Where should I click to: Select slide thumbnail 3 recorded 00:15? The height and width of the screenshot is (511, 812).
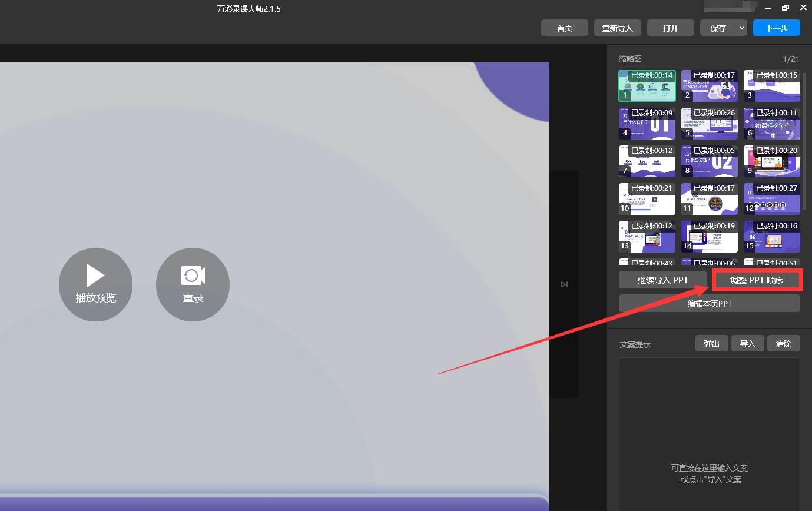click(772, 86)
